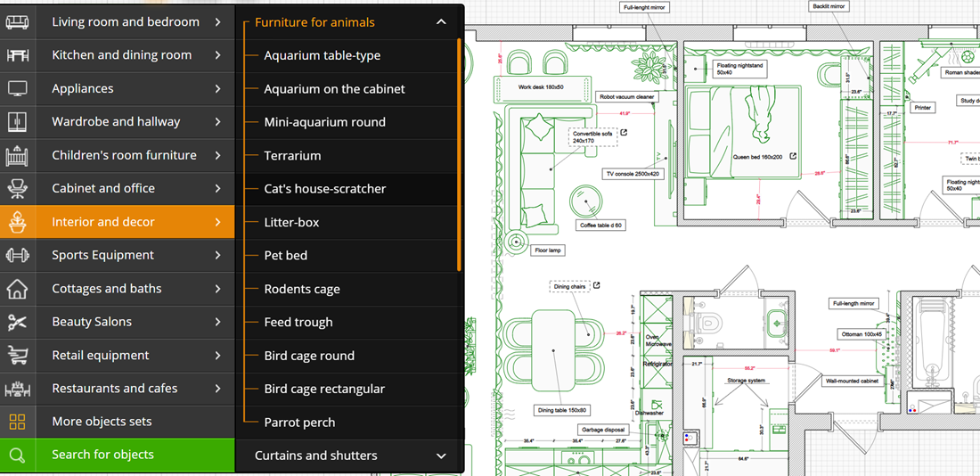Image resolution: width=980 pixels, height=476 pixels.
Task: Open Children's room furniture category
Action: pyautogui.click(x=118, y=155)
